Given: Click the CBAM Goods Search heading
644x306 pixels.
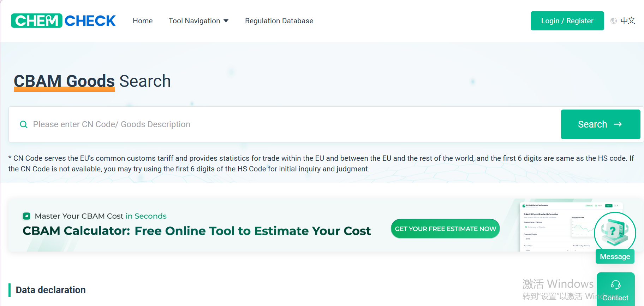Looking at the screenshot, I should pyautogui.click(x=92, y=81).
